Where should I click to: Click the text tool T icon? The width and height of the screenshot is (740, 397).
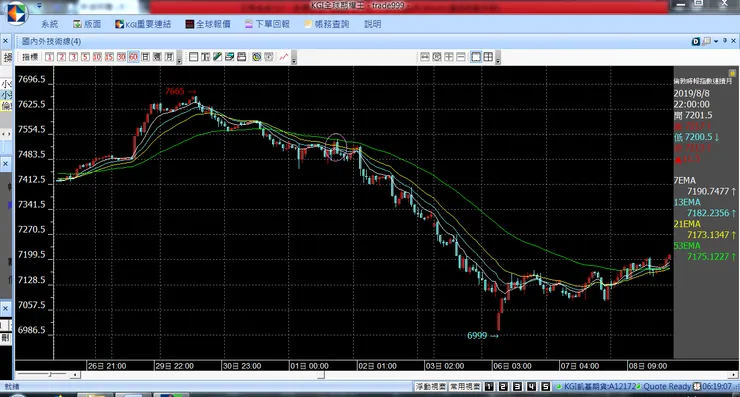[205, 57]
